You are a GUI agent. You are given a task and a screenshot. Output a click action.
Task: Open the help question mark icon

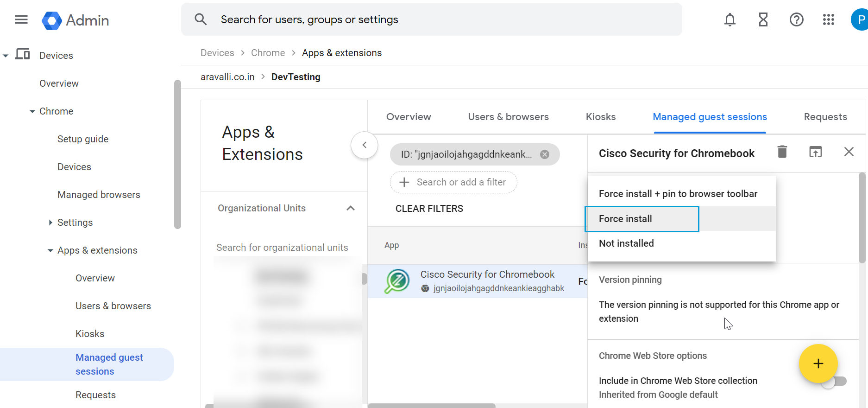(x=797, y=19)
